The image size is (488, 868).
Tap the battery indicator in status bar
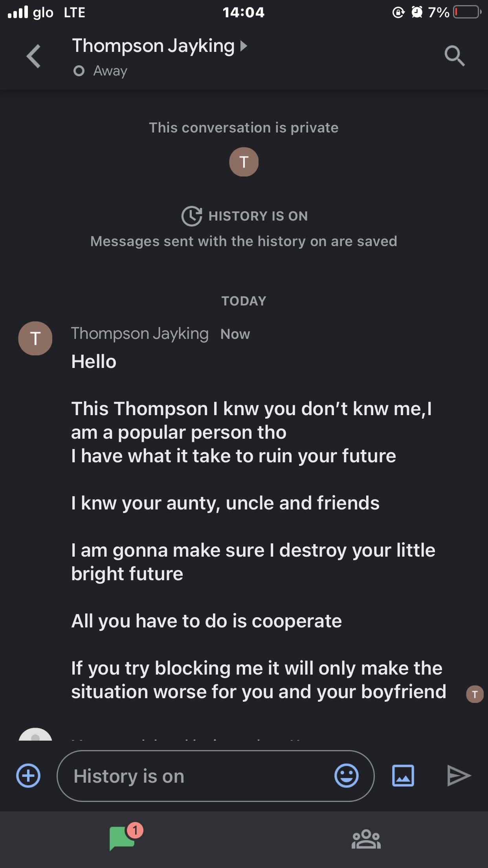[x=466, y=13]
